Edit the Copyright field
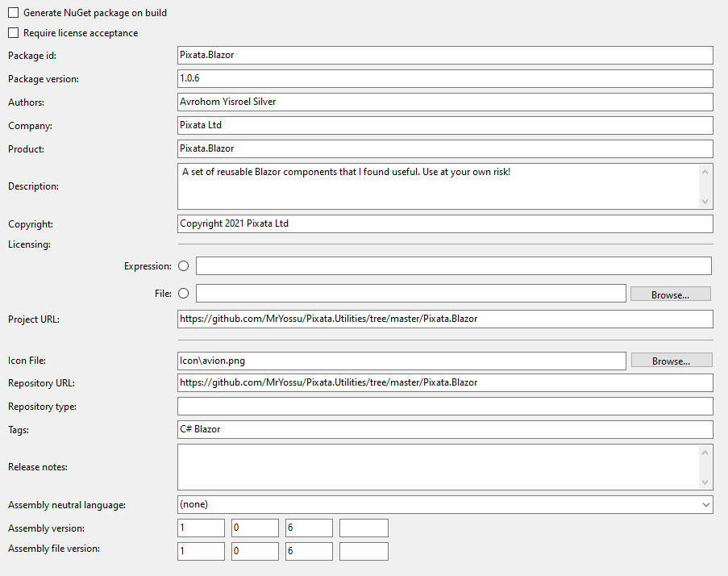This screenshot has height=576, width=728. pos(445,223)
